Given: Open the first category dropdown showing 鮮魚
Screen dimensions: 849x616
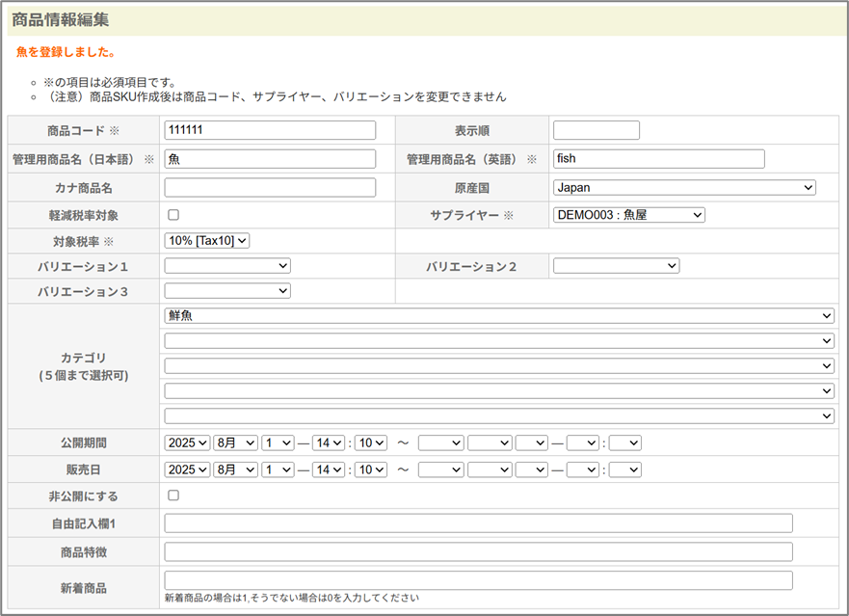Looking at the screenshot, I should click(x=499, y=316).
